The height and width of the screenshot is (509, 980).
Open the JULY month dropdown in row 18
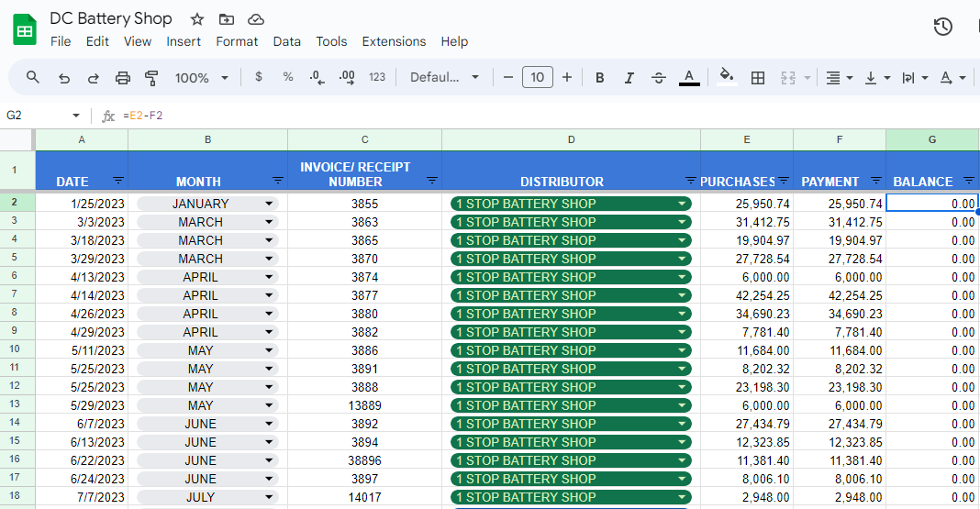tap(269, 497)
